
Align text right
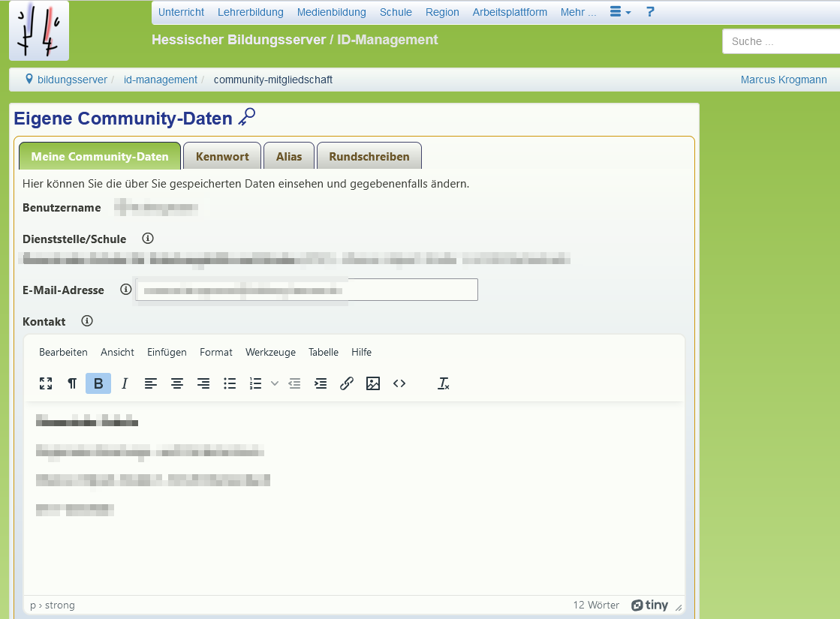pos(203,383)
